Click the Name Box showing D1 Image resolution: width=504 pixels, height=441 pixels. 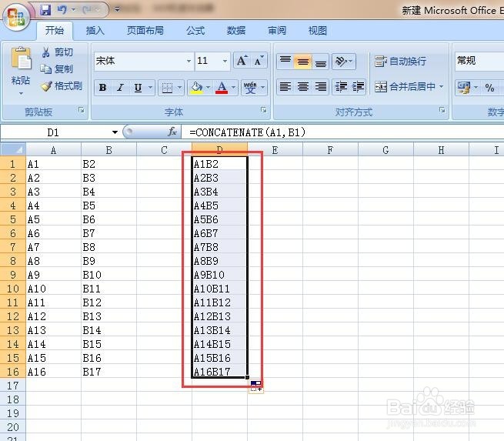click(x=55, y=132)
